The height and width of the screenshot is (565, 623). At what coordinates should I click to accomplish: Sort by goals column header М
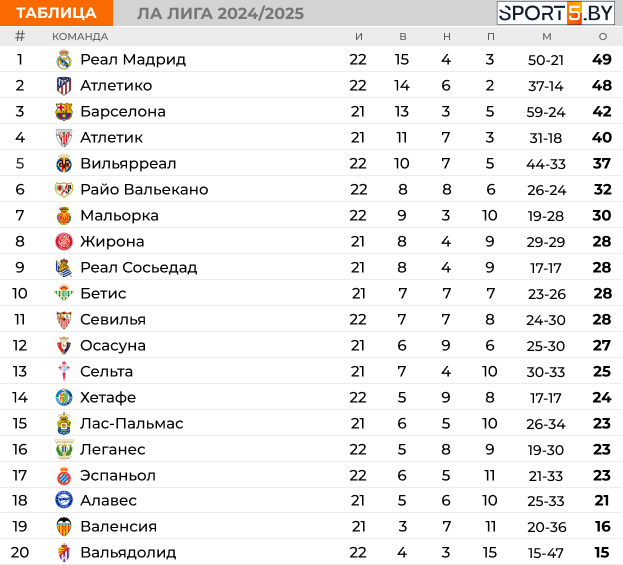(x=547, y=37)
